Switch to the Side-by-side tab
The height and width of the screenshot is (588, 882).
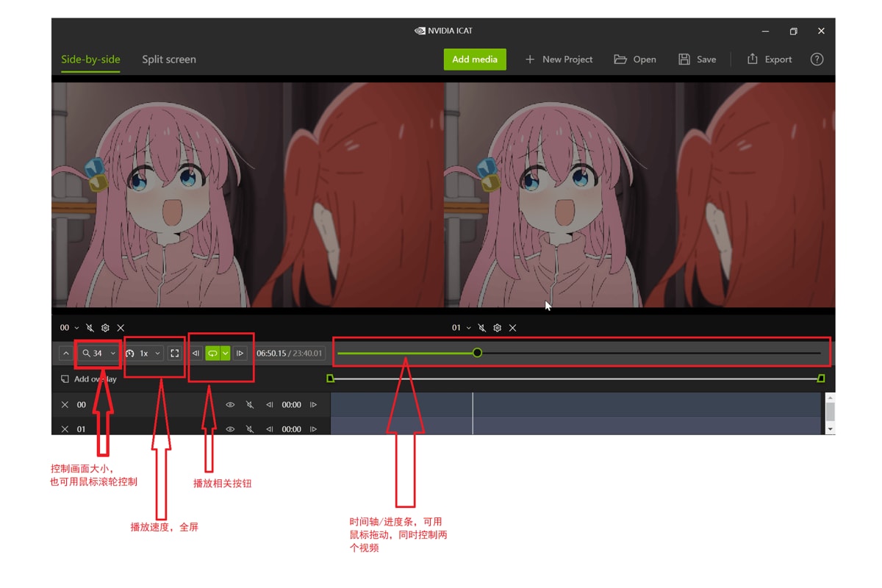point(90,60)
